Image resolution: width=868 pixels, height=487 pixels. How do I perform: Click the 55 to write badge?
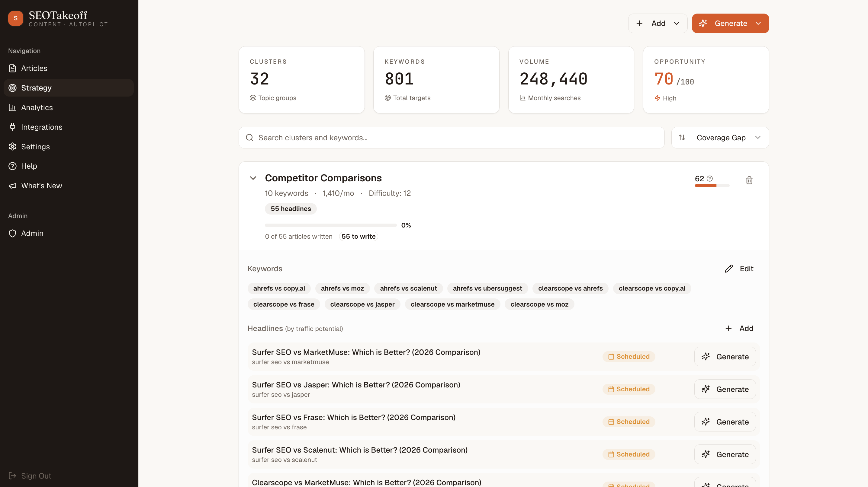point(358,236)
